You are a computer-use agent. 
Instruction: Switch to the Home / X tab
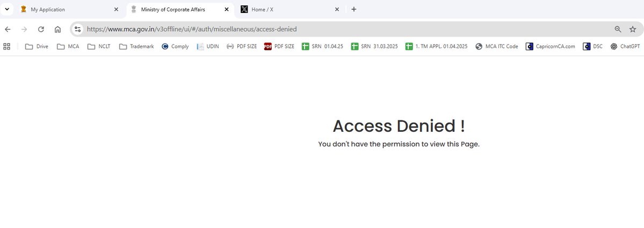(291, 9)
